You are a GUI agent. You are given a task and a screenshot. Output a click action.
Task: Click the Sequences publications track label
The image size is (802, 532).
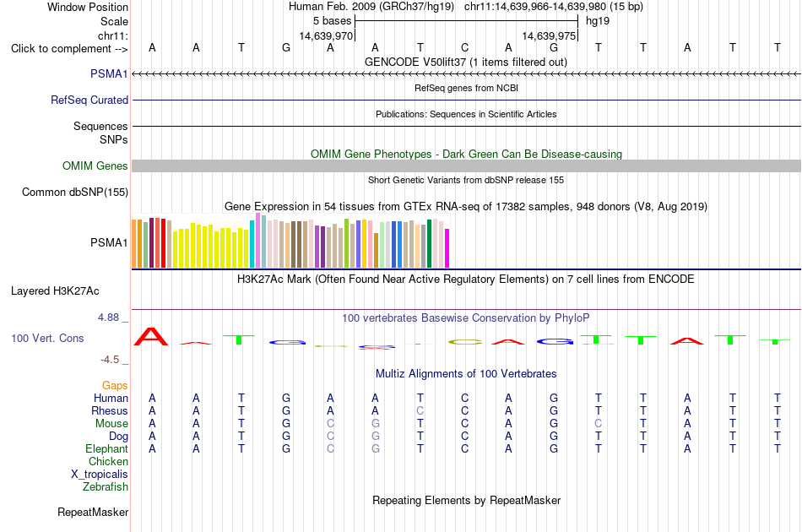100,127
